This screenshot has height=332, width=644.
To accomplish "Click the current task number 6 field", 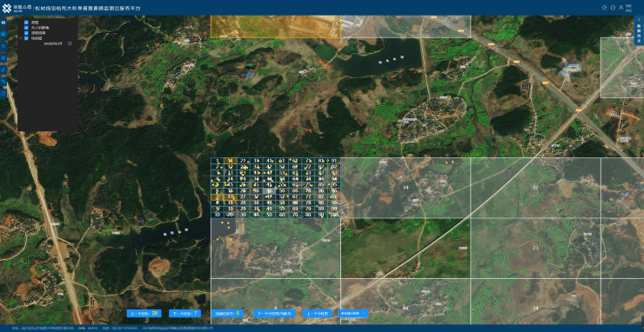I will [226, 313].
